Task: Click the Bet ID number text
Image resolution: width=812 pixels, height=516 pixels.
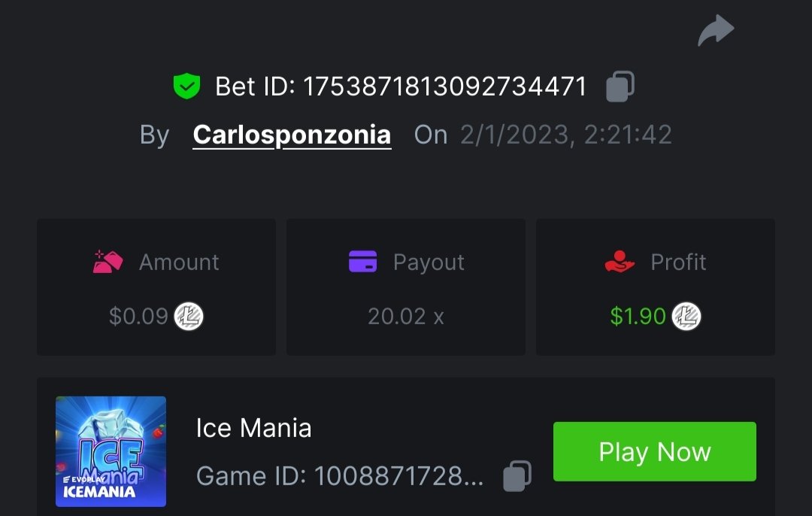Action: 444,87
